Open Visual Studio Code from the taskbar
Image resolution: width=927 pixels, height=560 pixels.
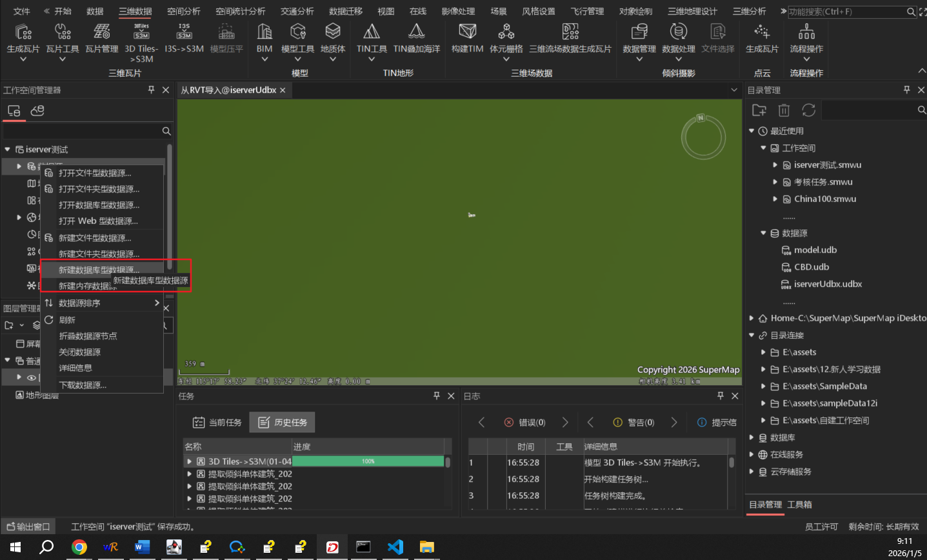click(x=395, y=547)
